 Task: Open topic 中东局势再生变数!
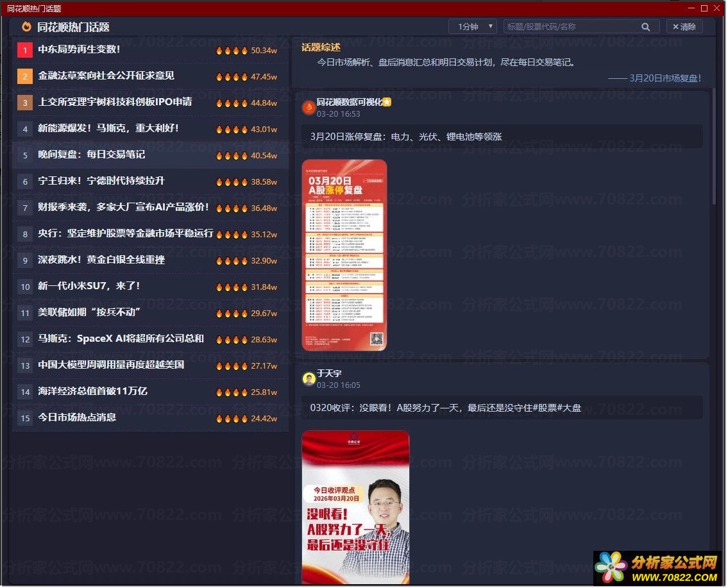click(x=80, y=49)
